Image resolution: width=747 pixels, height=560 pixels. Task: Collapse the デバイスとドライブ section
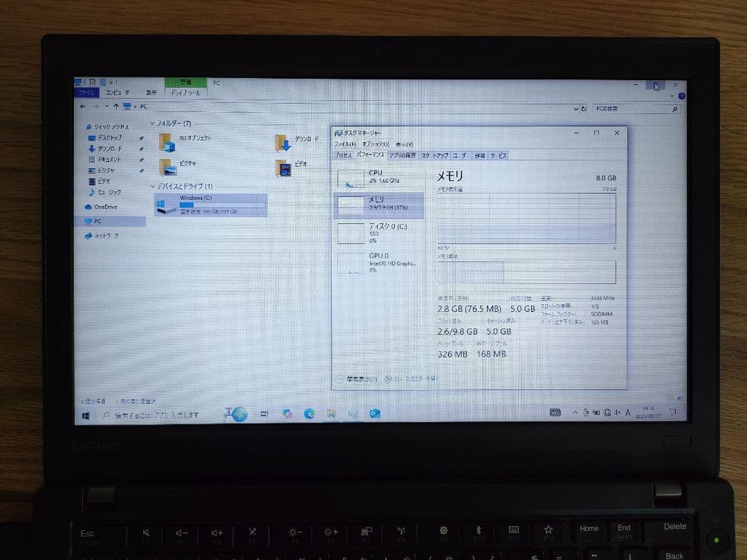pyautogui.click(x=151, y=187)
